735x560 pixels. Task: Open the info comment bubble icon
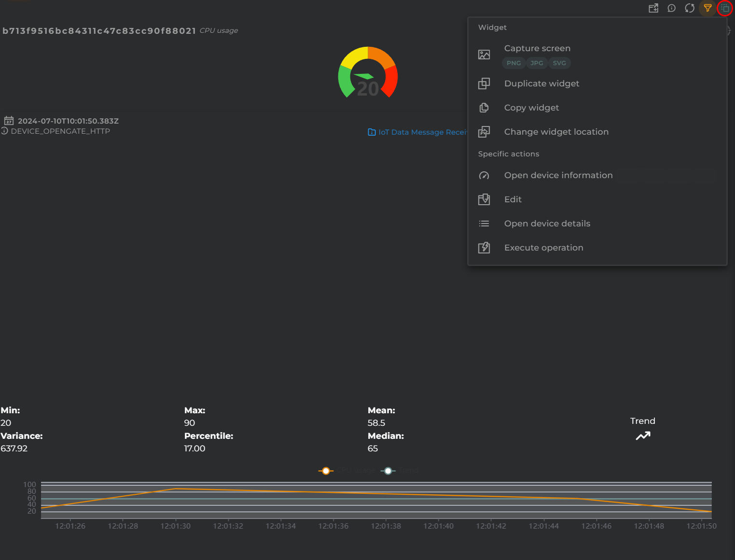671,8
